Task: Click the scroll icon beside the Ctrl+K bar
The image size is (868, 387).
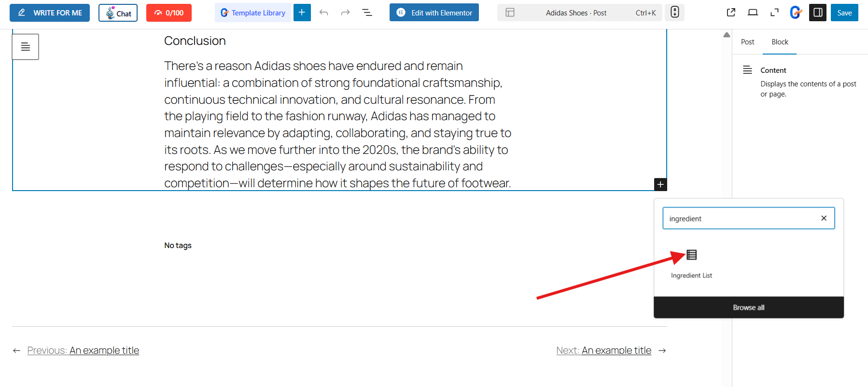Action: 674,13
